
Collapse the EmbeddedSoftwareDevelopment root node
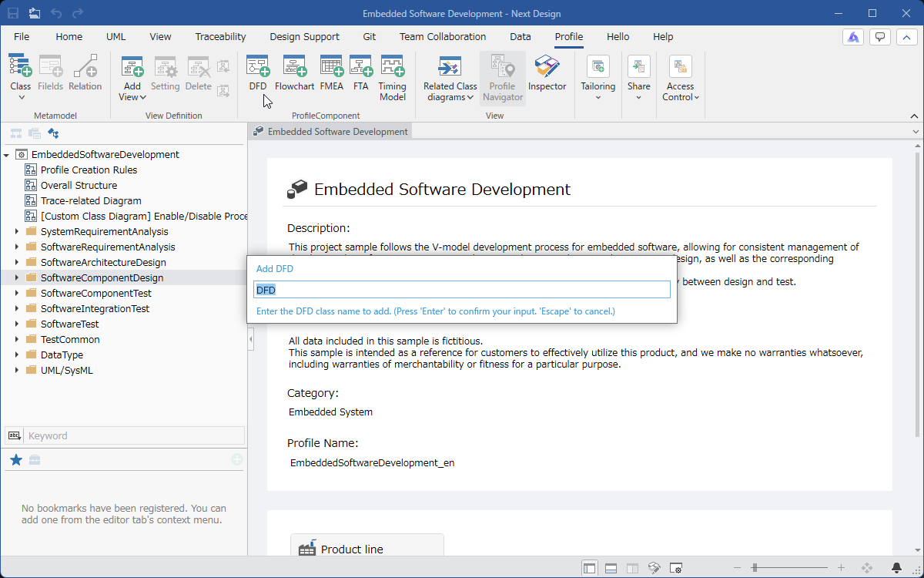point(6,154)
